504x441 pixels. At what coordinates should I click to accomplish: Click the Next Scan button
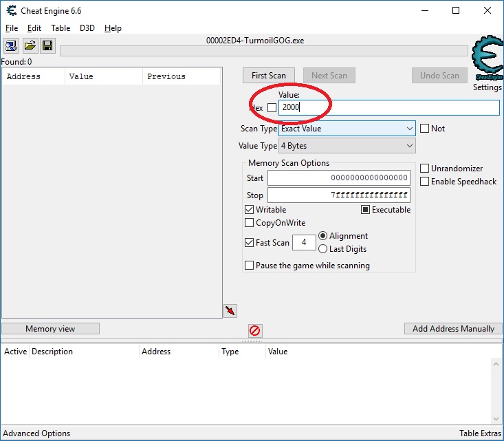(x=329, y=76)
